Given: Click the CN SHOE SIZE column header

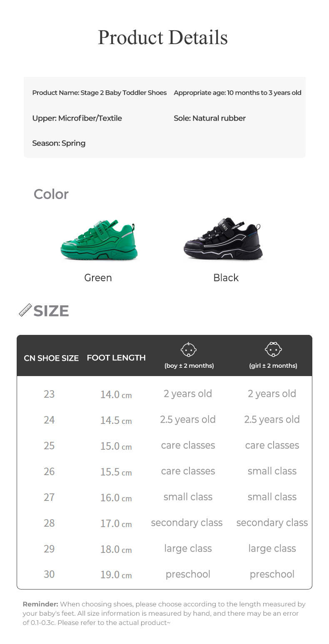Looking at the screenshot, I should (51, 358).
